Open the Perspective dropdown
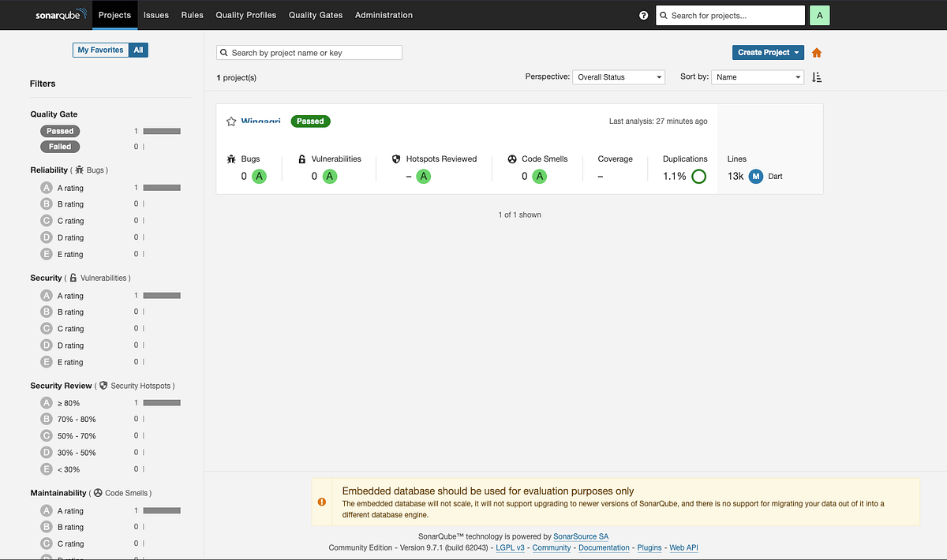This screenshot has width=947, height=560. [619, 77]
